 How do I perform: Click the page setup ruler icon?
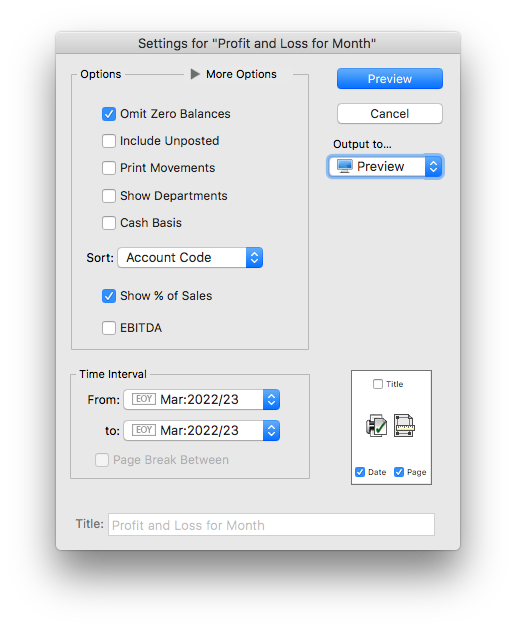(x=404, y=426)
